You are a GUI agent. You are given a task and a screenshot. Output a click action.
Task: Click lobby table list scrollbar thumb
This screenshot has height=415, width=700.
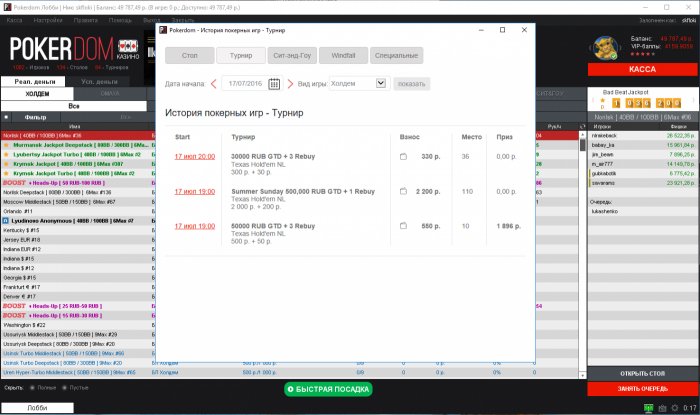click(x=582, y=145)
